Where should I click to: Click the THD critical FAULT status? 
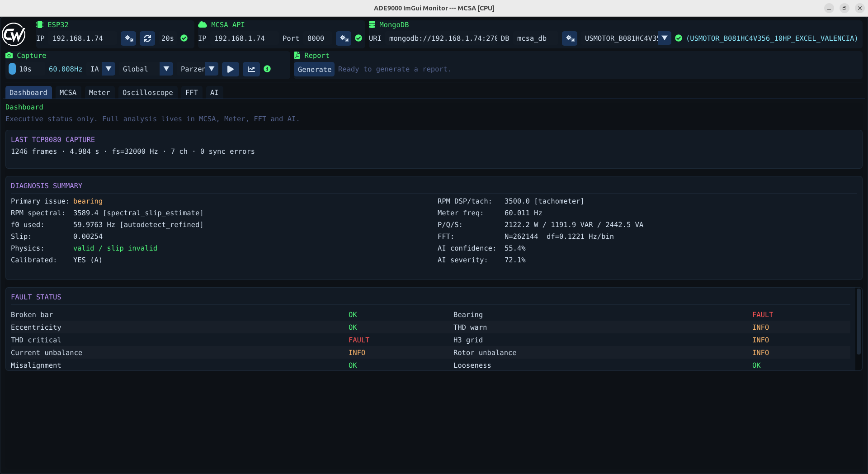coord(359,340)
